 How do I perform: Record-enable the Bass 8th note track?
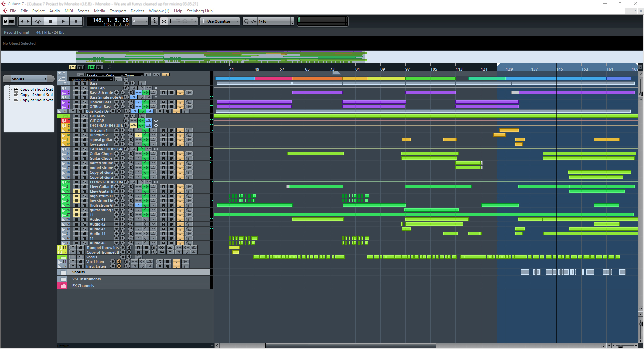(117, 93)
